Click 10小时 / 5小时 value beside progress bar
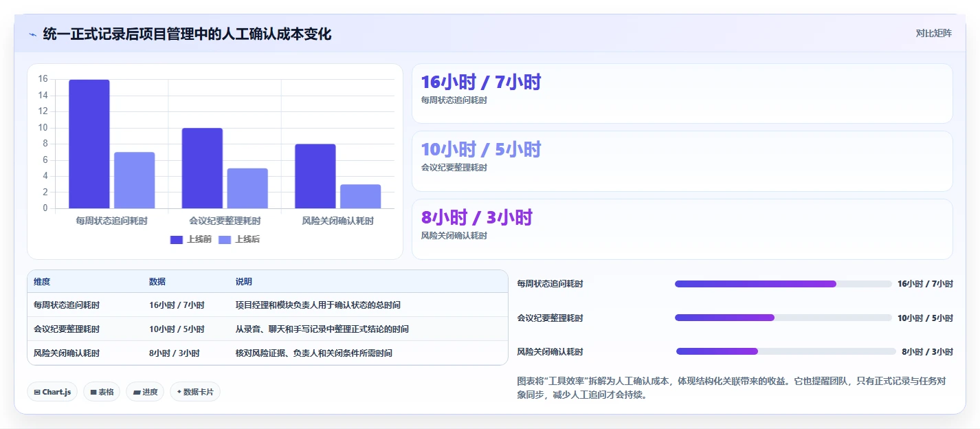This screenshot has width=980, height=429. coord(925,318)
